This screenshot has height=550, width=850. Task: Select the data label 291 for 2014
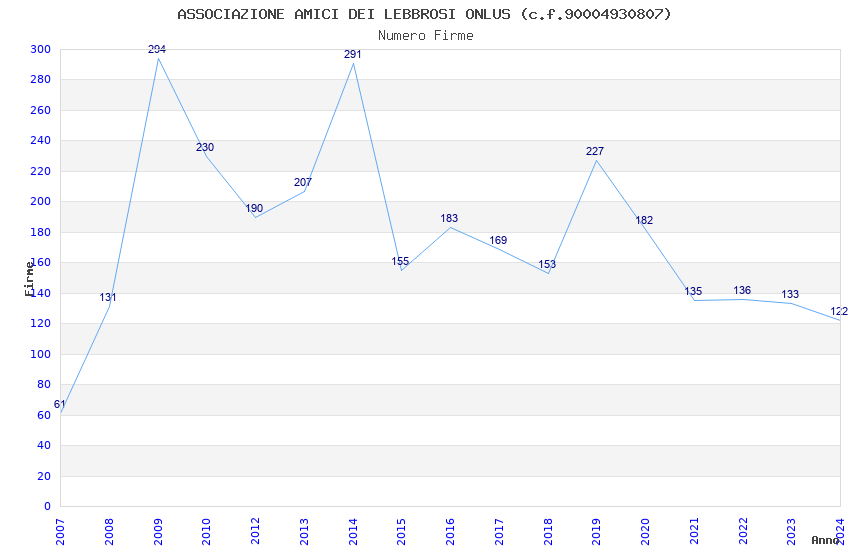pyautogui.click(x=352, y=54)
